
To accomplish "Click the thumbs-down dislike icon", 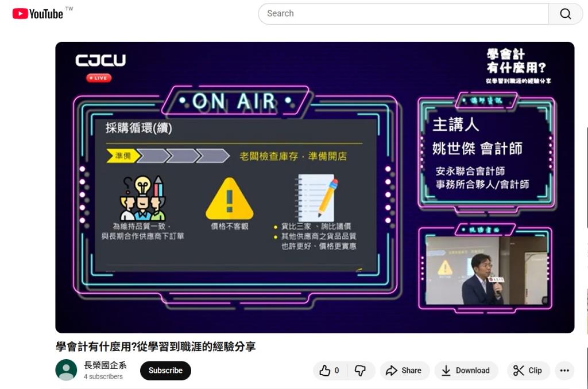I will (x=360, y=370).
